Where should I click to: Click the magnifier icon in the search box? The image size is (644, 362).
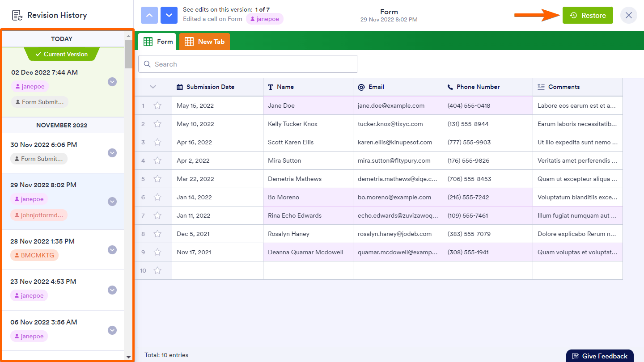[147, 64]
